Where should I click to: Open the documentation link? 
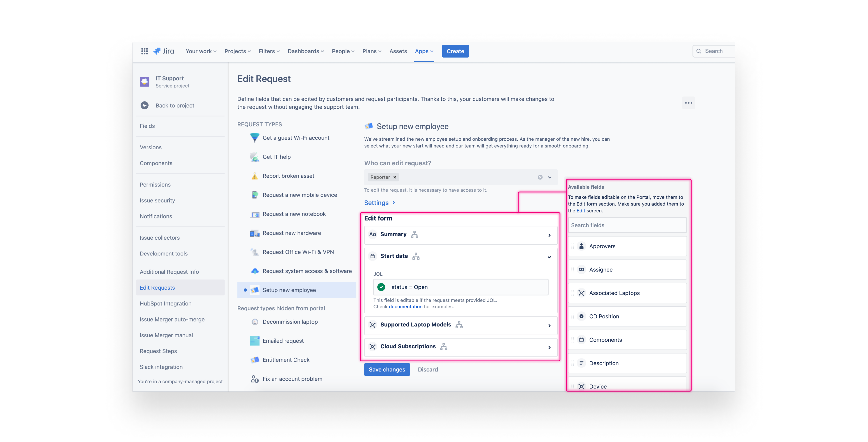[x=405, y=307]
